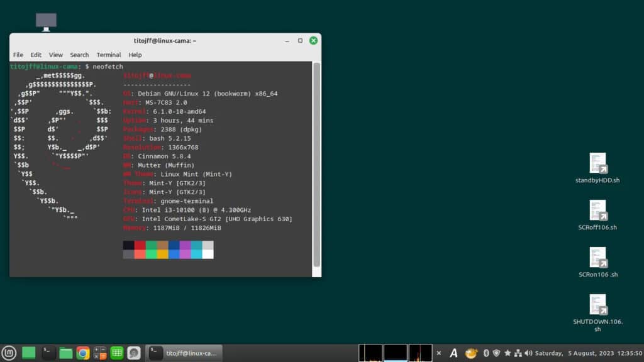Open the terminal Search menu
This screenshot has width=644, height=362.
[79, 55]
